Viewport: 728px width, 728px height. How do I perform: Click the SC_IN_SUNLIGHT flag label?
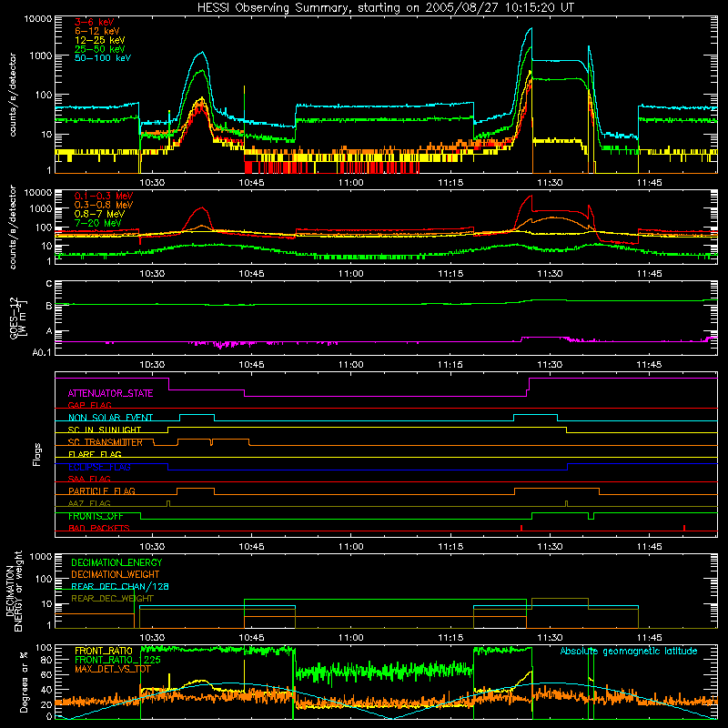click(x=105, y=430)
